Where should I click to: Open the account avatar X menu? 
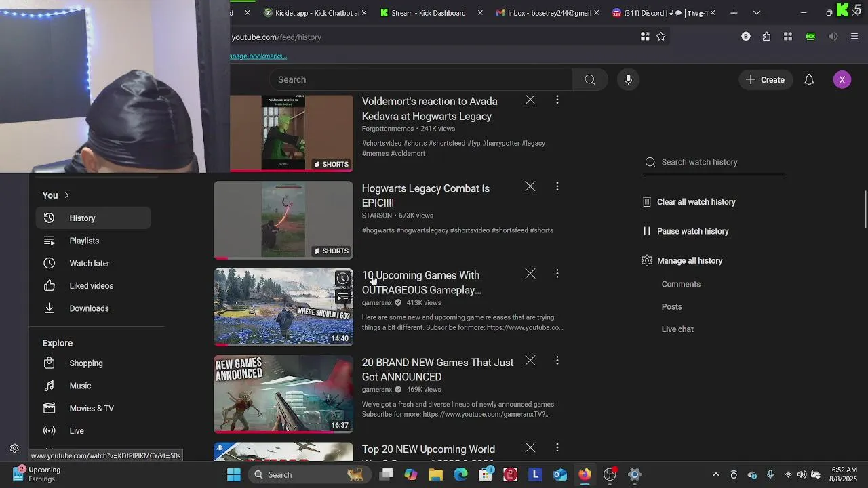[842, 80]
